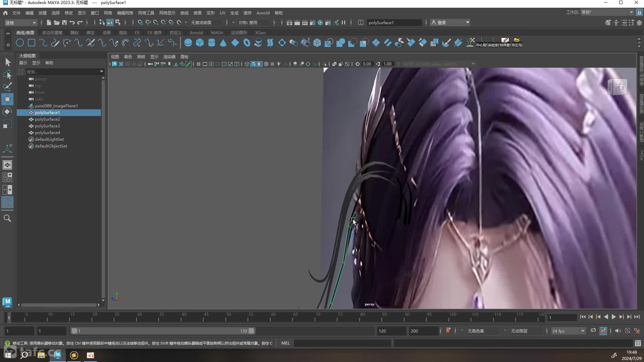The height and width of the screenshot is (362, 644).
Task: Switch to single pane layout
Action: point(7,165)
